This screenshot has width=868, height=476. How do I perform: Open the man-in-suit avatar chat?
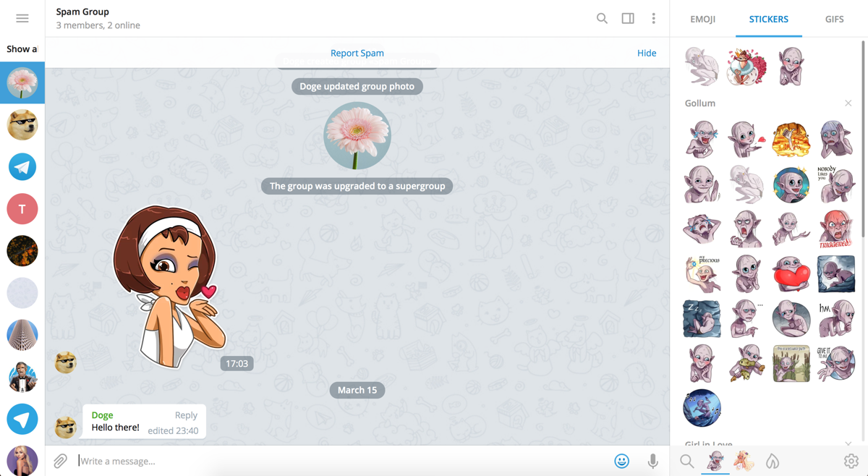pos(22,377)
